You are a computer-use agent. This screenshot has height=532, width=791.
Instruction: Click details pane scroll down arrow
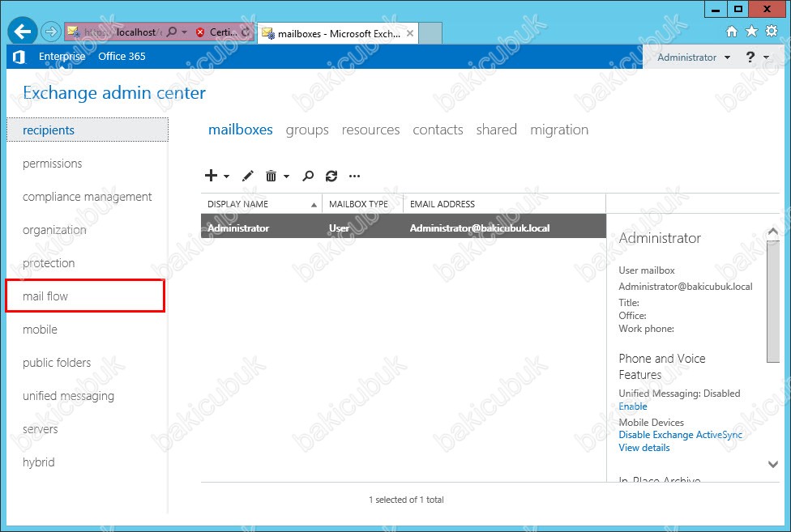click(773, 464)
